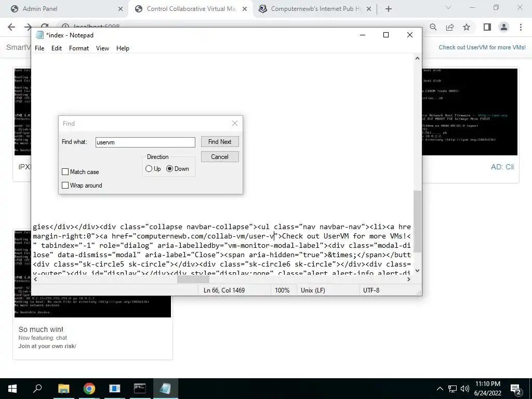Image resolution: width=532 pixels, height=399 pixels.
Task: Click the Notepad title bar icon
Action: (39, 35)
